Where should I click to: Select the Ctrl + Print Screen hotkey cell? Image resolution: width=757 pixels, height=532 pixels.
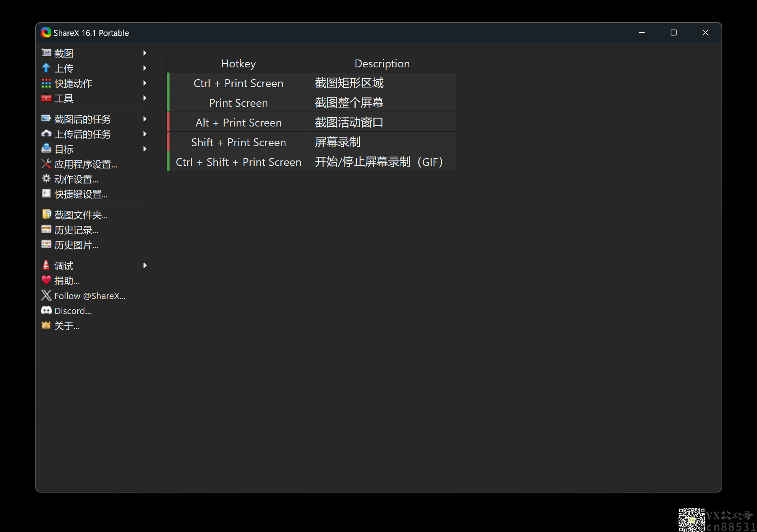[x=239, y=83]
